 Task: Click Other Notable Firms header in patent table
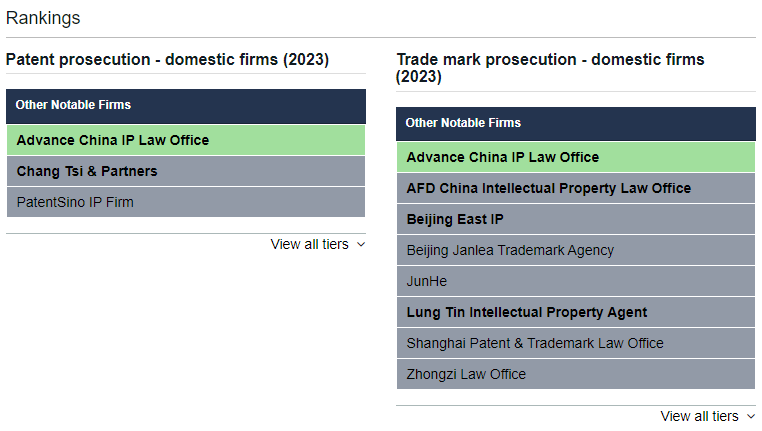(73, 105)
